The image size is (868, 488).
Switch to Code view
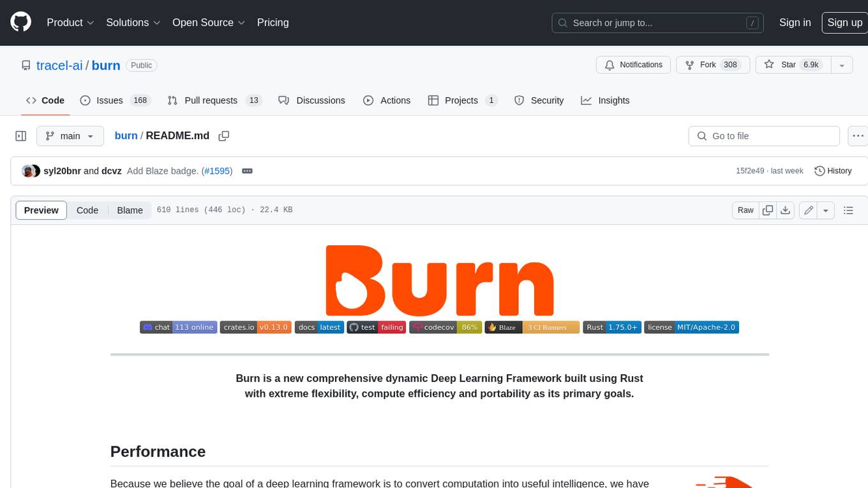pos(87,210)
